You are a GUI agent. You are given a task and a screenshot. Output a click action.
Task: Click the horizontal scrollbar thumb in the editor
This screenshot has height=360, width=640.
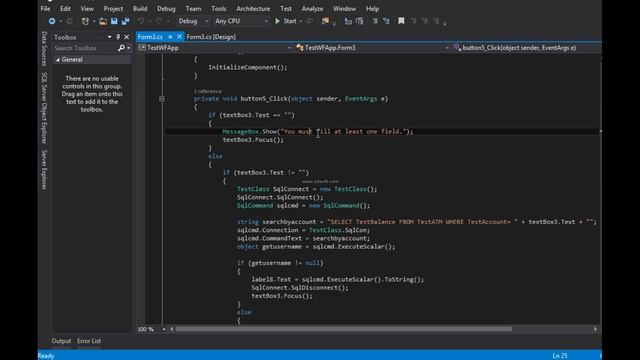[x=343, y=329]
